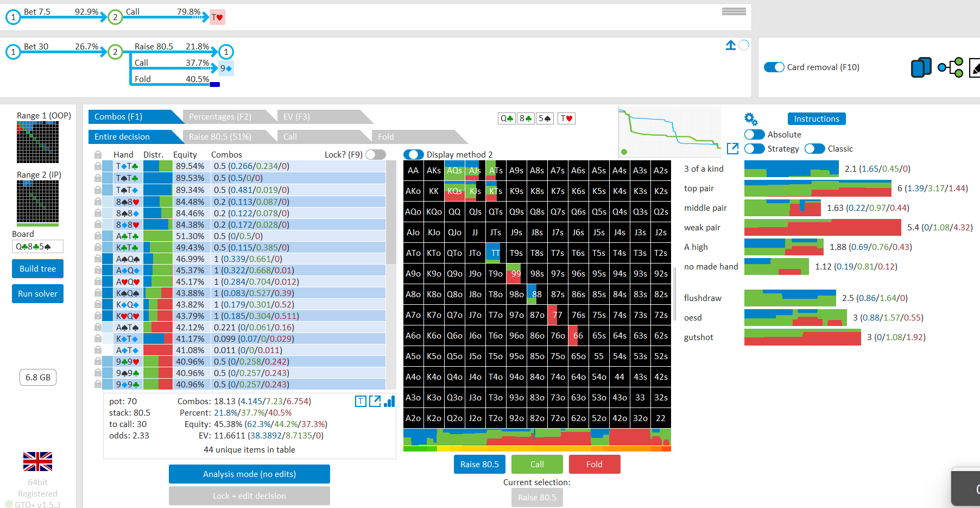Click the Equity column header
980x508 pixels.
(x=185, y=155)
